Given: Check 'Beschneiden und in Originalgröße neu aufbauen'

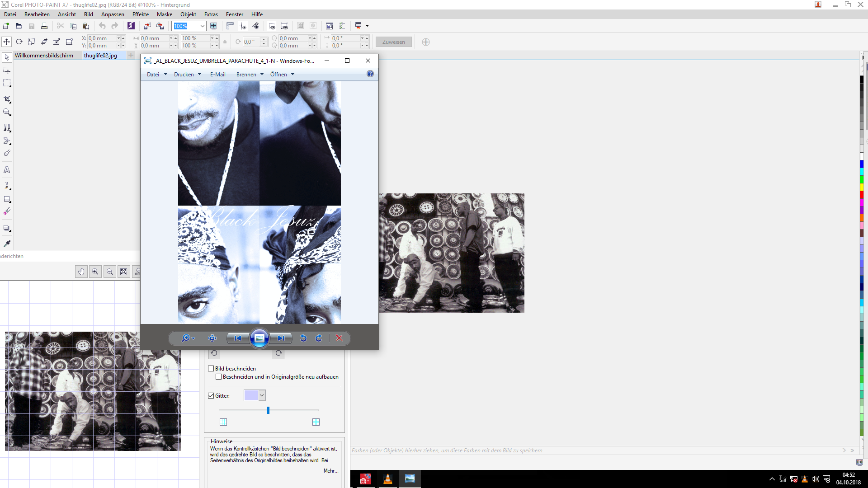Looking at the screenshot, I should click(x=219, y=377).
